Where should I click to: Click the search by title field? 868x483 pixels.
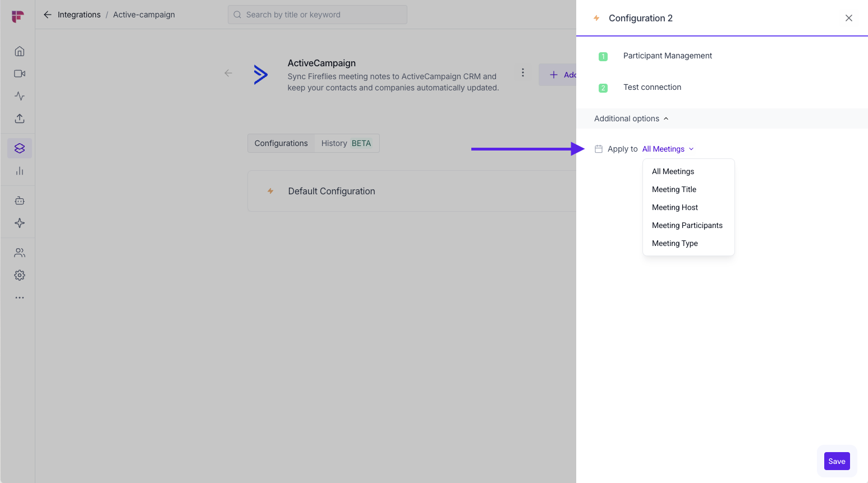(318, 15)
